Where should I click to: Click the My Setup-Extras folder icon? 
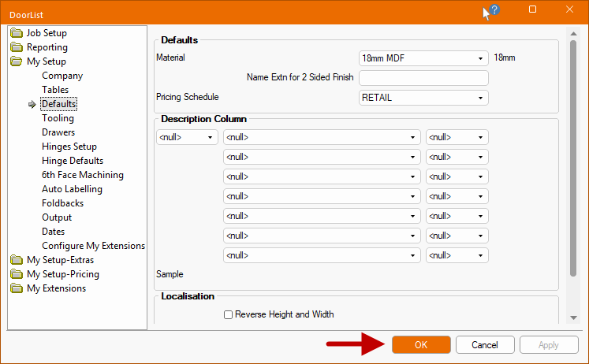click(17, 260)
